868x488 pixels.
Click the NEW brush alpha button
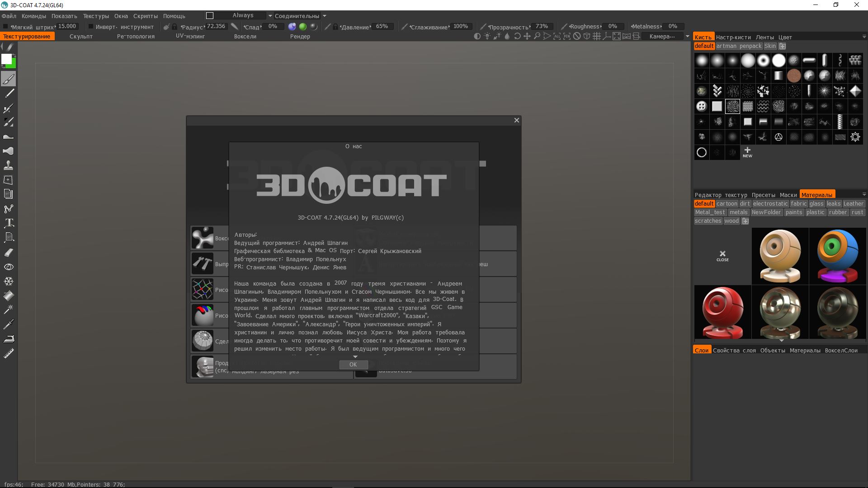pyautogui.click(x=747, y=152)
